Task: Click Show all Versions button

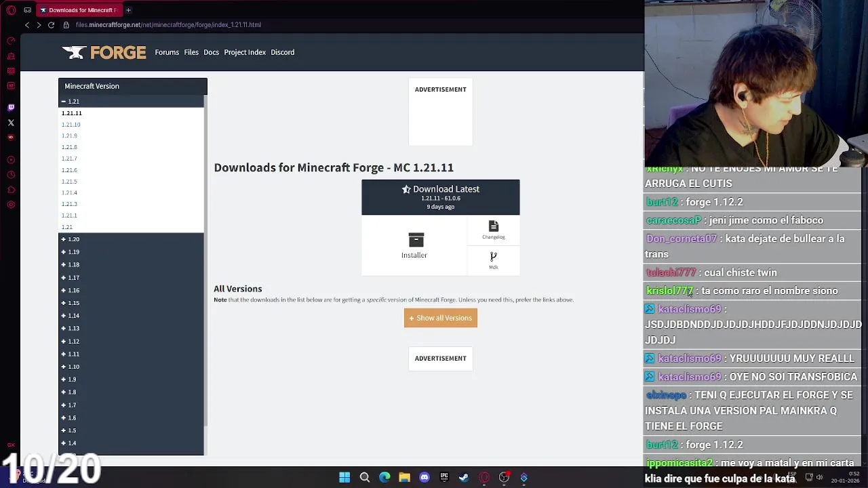Action: pos(441,318)
